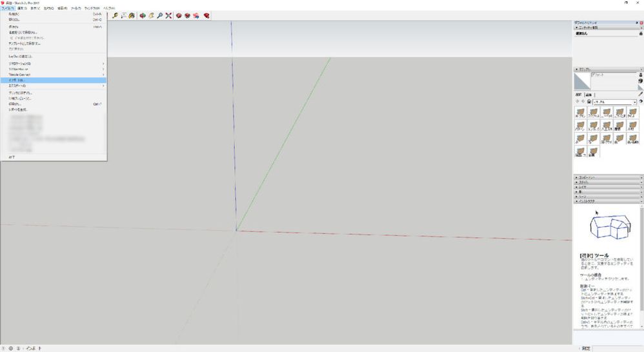644x352 pixels.
Task: Open the materials collection dropdown
Action: pyautogui.click(x=614, y=102)
